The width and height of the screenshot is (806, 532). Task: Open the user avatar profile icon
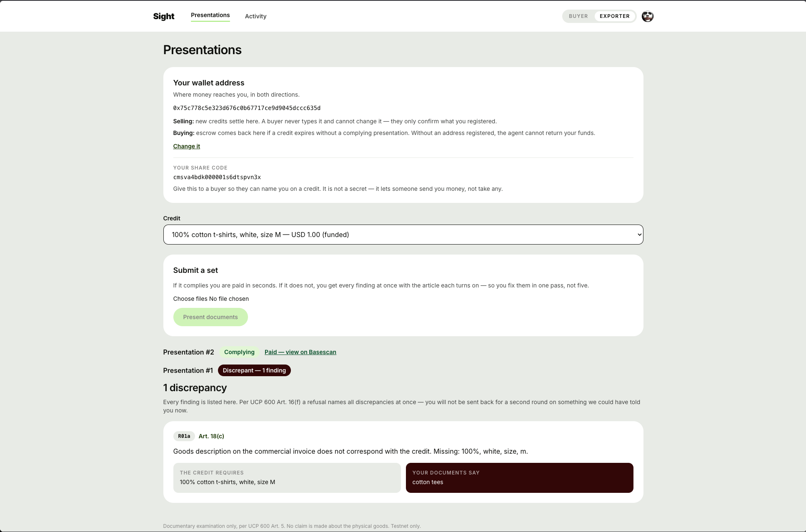pyautogui.click(x=647, y=16)
